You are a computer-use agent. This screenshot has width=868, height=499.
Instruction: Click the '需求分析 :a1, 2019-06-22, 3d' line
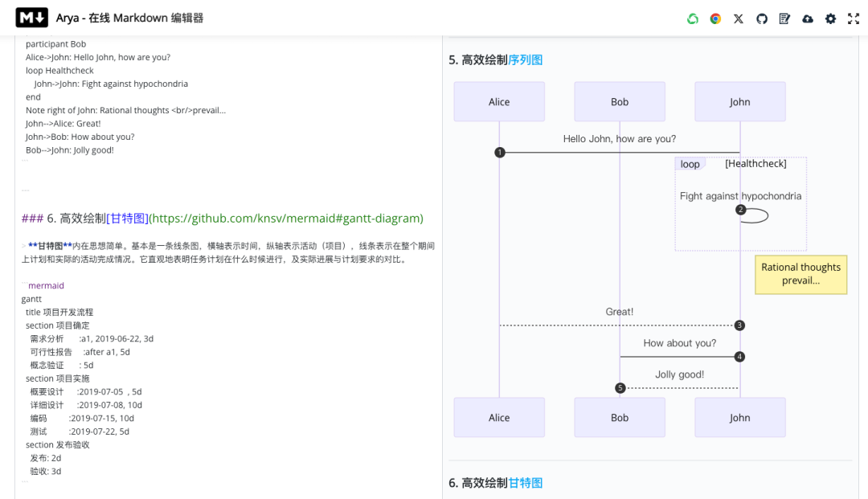coord(92,339)
